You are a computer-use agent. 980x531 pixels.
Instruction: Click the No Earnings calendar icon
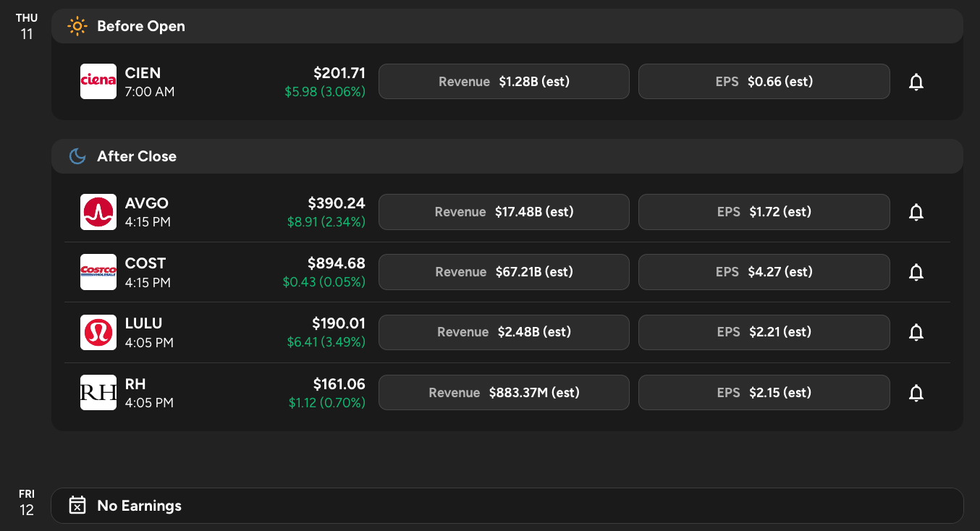(77, 506)
